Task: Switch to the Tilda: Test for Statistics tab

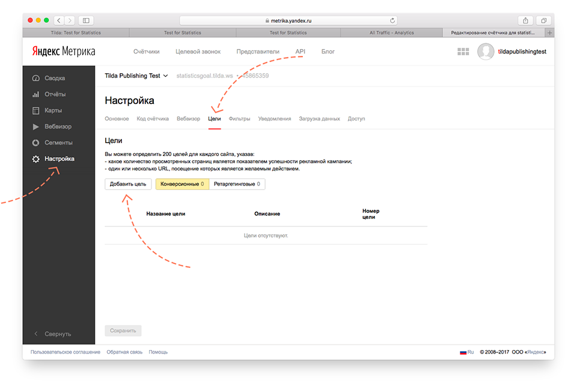Action: tap(76, 32)
